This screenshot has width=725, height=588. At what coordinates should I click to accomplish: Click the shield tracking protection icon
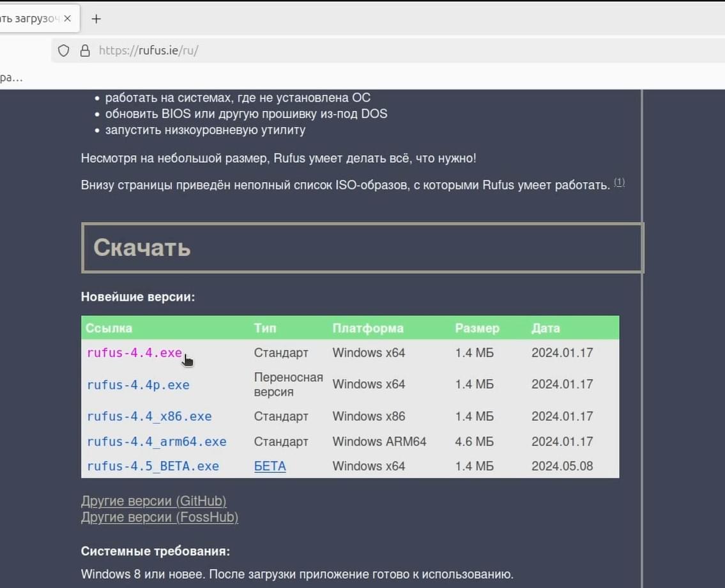pyautogui.click(x=64, y=50)
